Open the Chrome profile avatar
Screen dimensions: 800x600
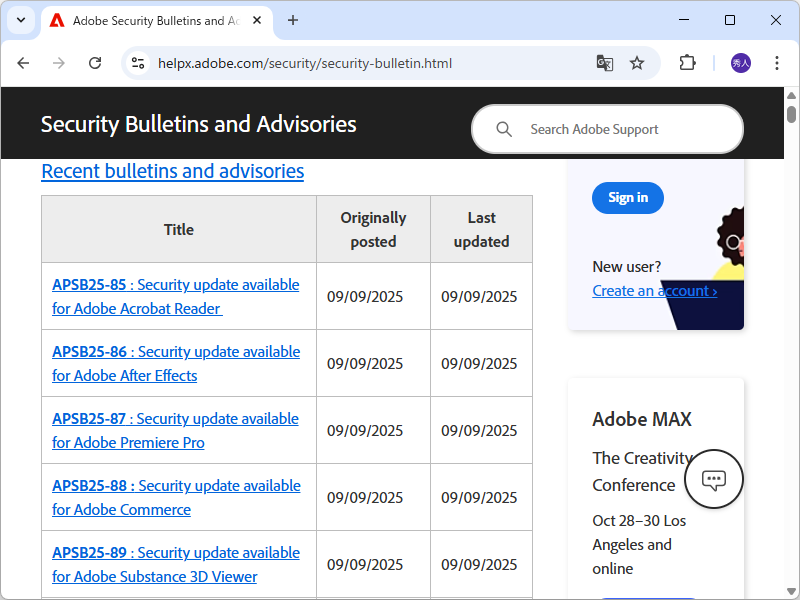point(740,63)
